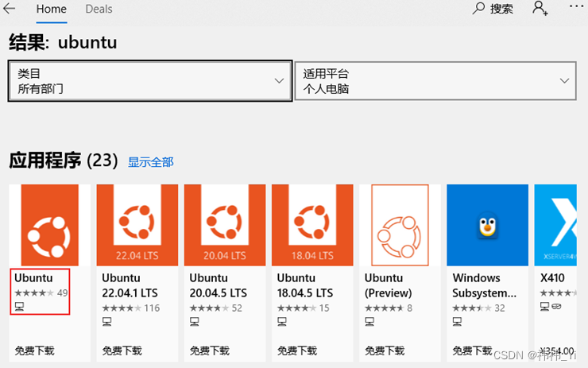Click the 显示全部 link
588x368 pixels.
(151, 162)
